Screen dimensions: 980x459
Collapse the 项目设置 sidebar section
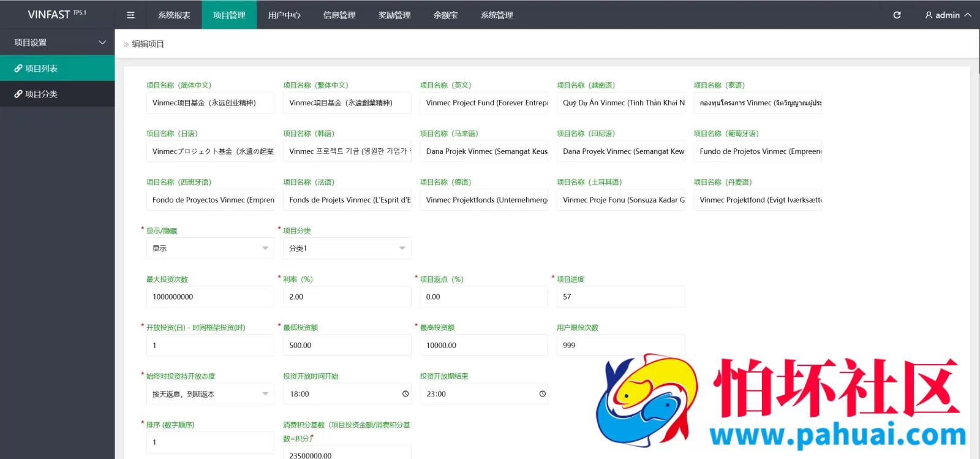tap(58, 42)
